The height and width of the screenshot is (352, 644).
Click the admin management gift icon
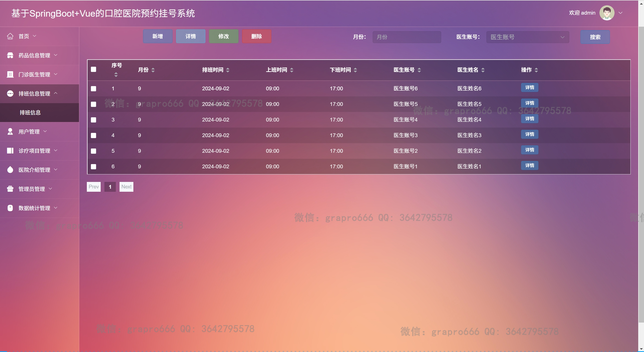point(10,189)
